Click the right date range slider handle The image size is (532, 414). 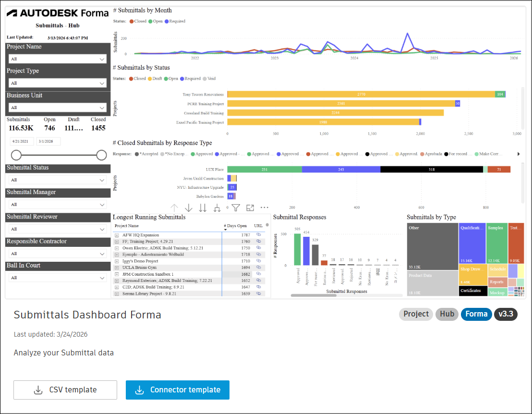click(x=101, y=155)
